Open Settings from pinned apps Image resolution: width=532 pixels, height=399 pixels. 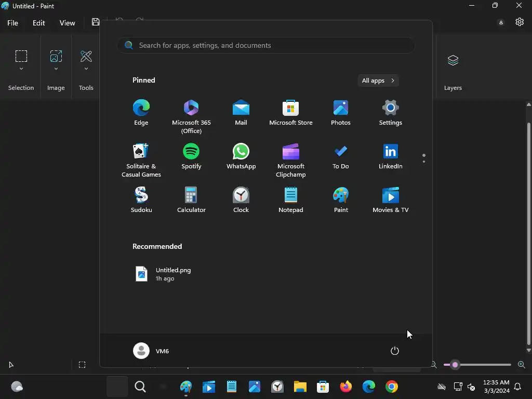tap(391, 113)
